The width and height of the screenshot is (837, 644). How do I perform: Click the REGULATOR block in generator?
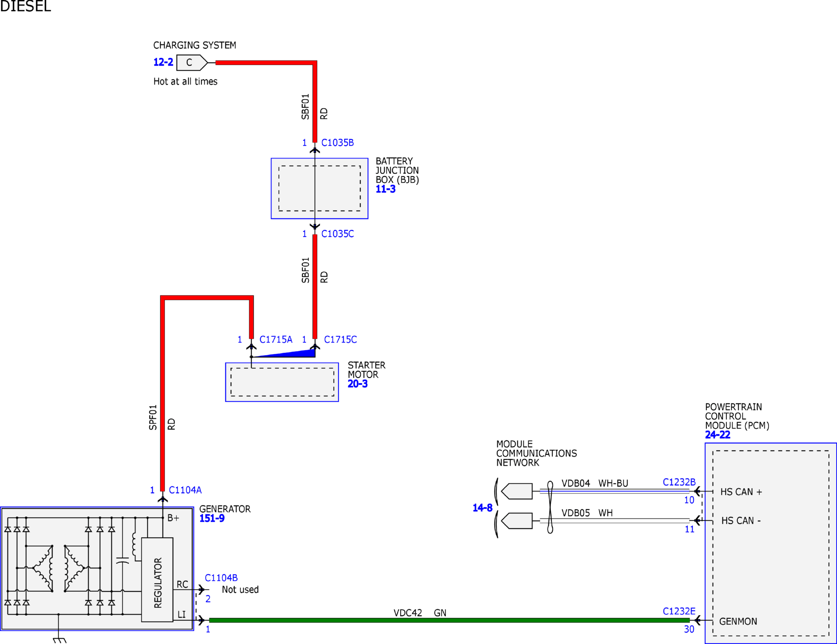(x=157, y=580)
